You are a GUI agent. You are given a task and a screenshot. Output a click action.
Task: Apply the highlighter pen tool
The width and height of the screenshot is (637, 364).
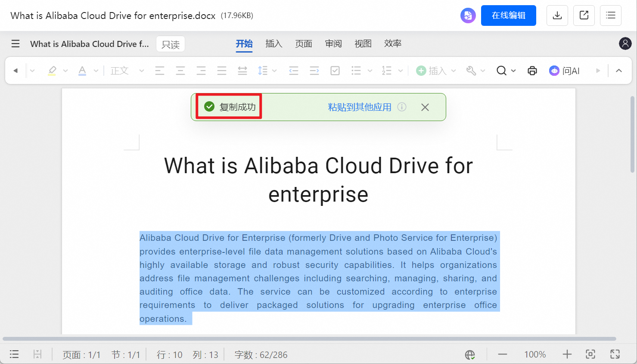(x=52, y=71)
